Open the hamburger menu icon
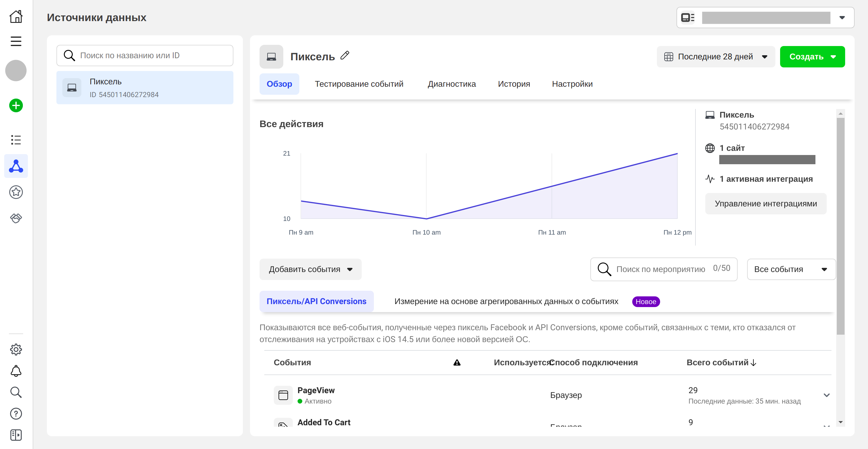This screenshot has width=868, height=449. [x=16, y=42]
